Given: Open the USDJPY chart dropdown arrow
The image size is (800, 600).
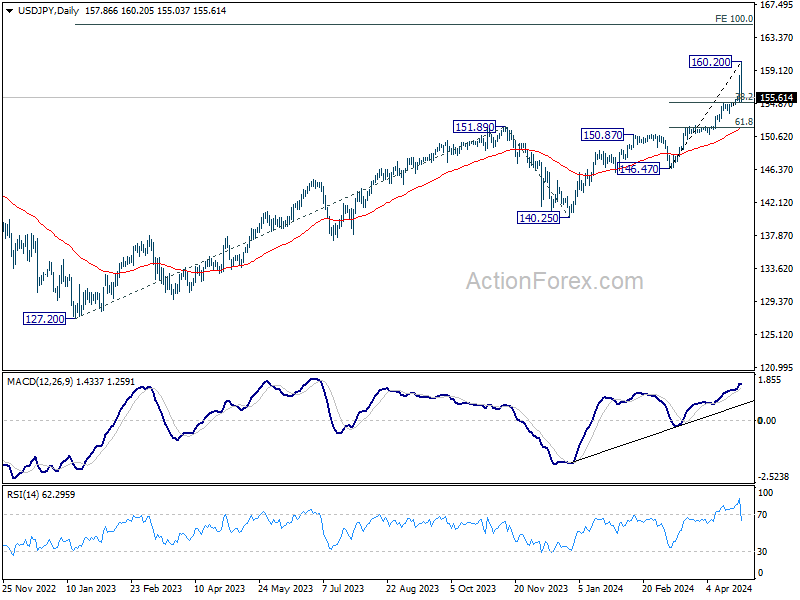Looking at the screenshot, I should click(x=9, y=11).
